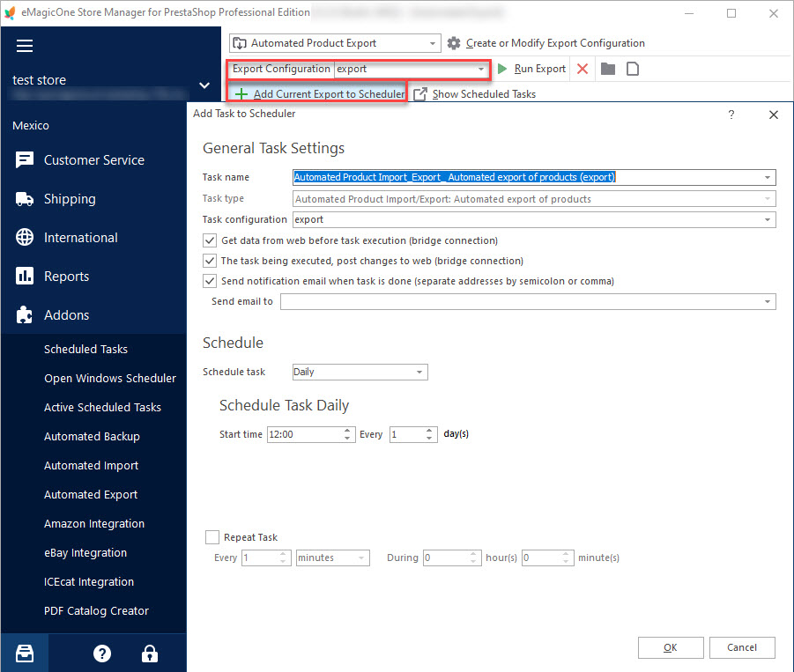This screenshot has width=794, height=672.
Task: Open International menu item
Action: tap(81, 237)
